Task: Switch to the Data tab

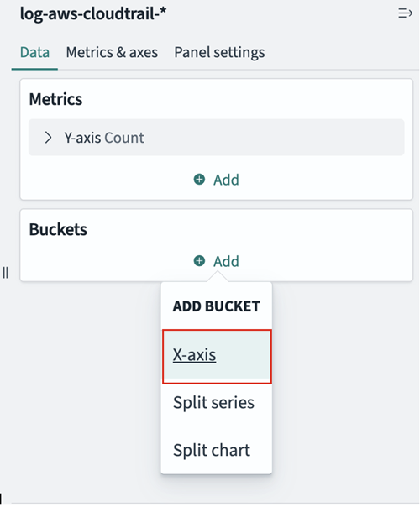Action: point(34,52)
